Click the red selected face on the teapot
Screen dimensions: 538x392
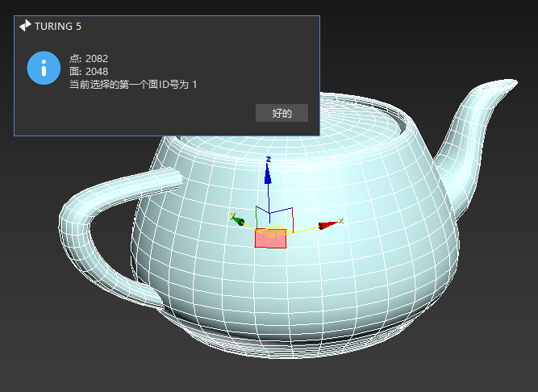271,238
